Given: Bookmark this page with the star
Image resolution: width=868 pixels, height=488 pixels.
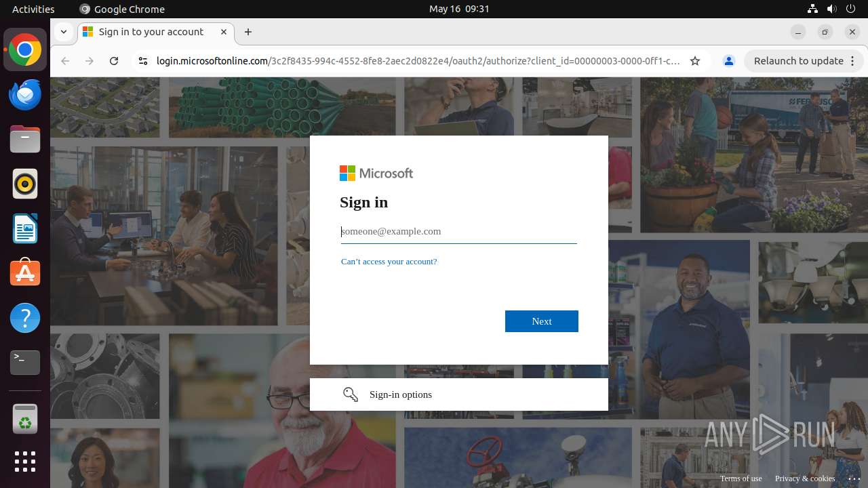Looking at the screenshot, I should [x=695, y=61].
